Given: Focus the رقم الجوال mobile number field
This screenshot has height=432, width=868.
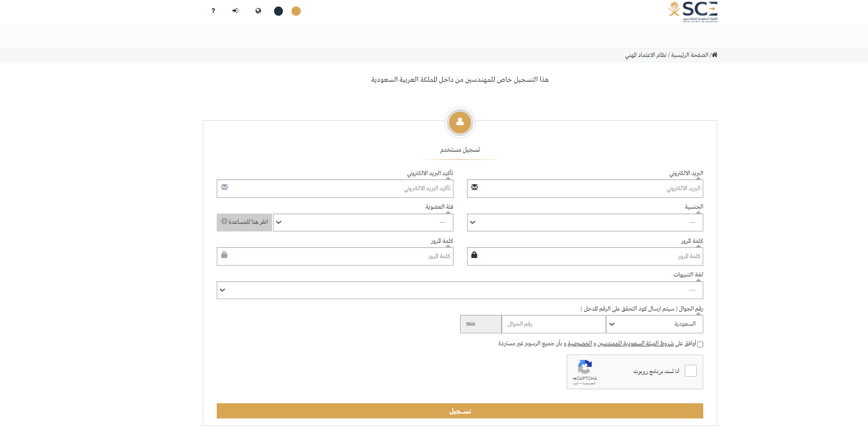Looking at the screenshot, I should (553, 324).
